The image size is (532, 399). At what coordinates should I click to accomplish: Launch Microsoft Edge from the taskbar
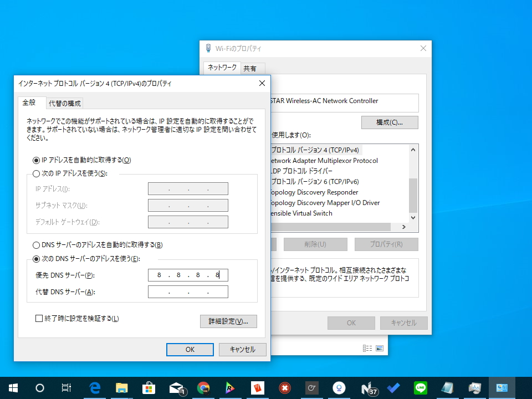95,387
